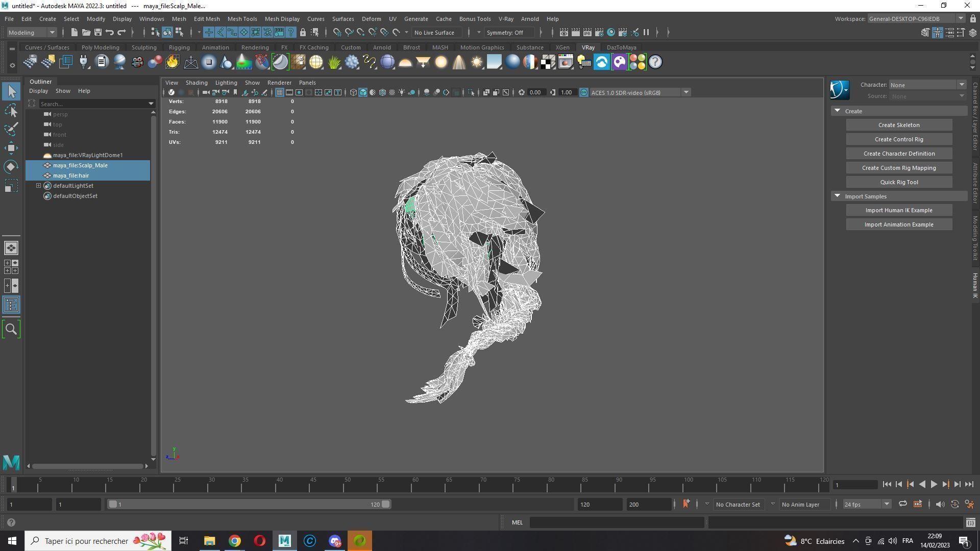The height and width of the screenshot is (551, 980).
Task: Toggle the audio speaker icon near the fps menu
Action: pos(940,504)
